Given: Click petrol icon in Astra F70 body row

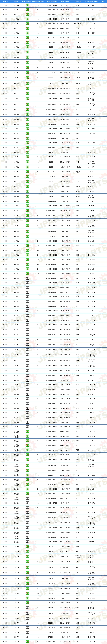Looking at the screenshot, I should click(28, 88).
